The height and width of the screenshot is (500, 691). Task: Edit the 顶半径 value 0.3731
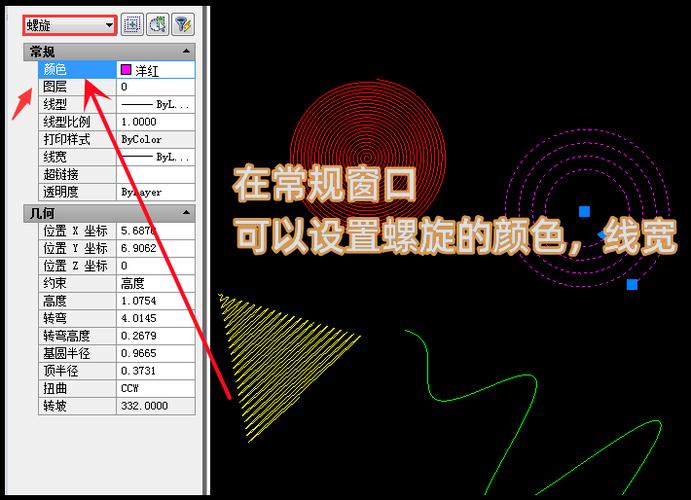[156, 371]
